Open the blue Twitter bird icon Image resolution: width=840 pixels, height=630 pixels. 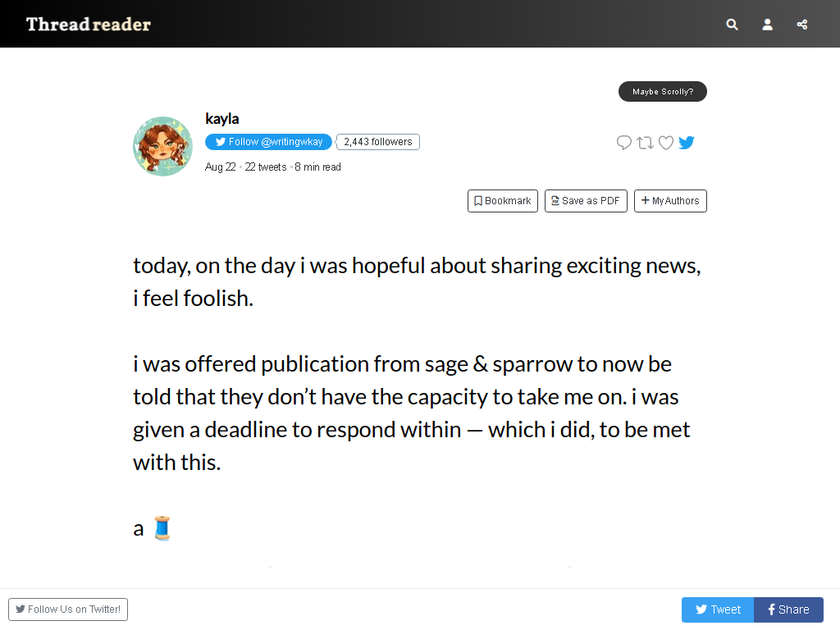pyautogui.click(x=687, y=143)
